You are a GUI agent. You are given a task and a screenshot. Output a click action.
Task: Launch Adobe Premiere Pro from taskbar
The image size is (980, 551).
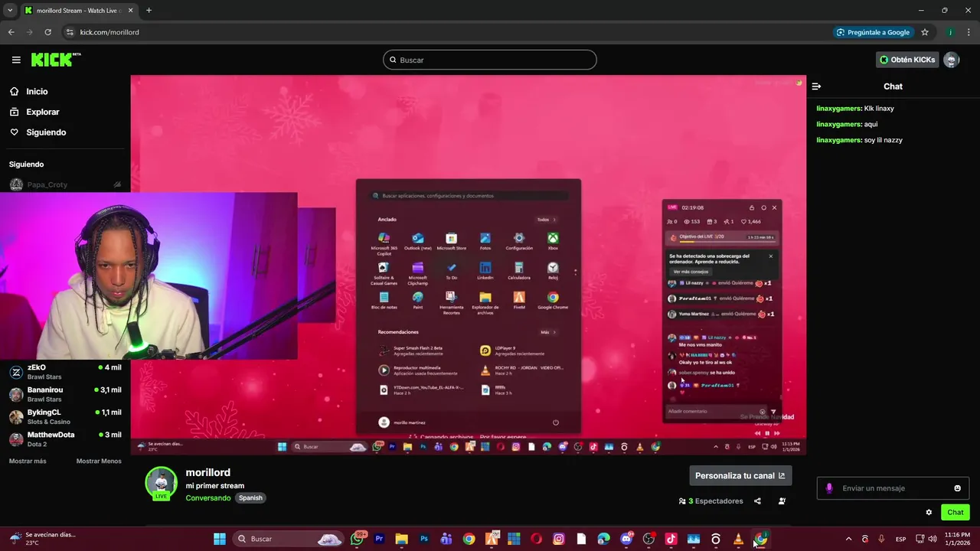(x=379, y=539)
